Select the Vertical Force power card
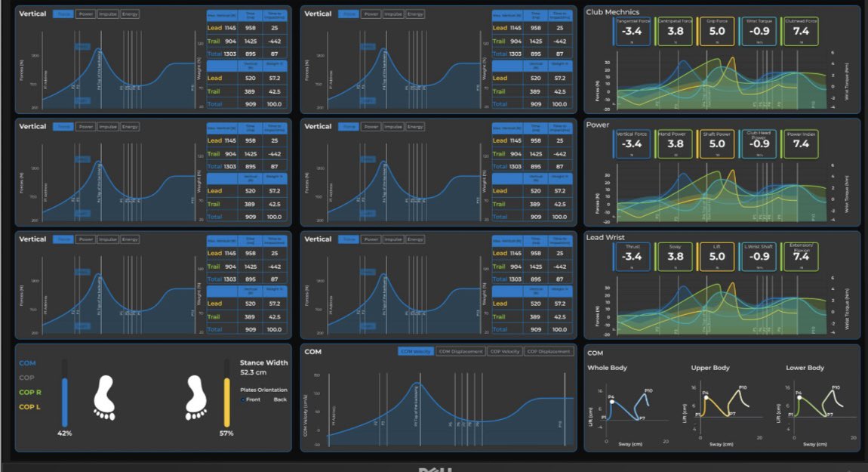The height and width of the screenshot is (472, 868). [x=632, y=144]
